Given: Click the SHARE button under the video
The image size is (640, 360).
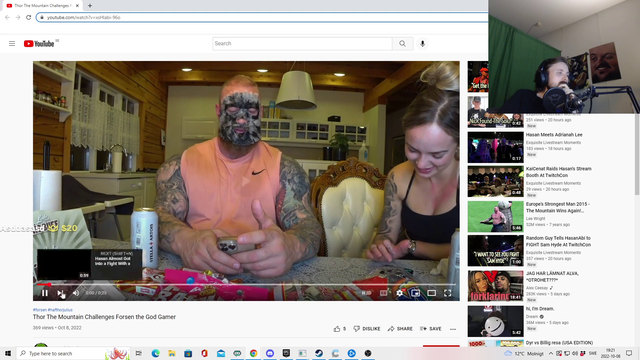Looking at the screenshot, I should 400,329.
